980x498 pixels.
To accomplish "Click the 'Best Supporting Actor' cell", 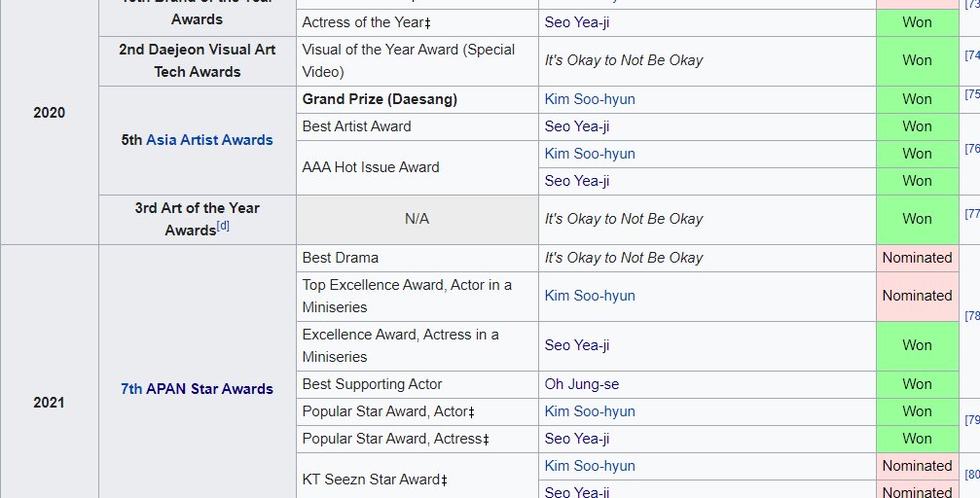I will click(417, 384).
